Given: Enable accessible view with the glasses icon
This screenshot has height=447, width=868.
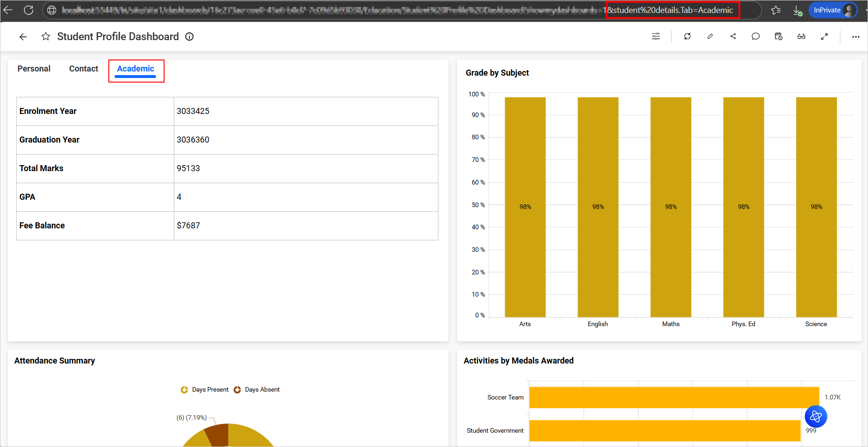Looking at the screenshot, I should 801,36.
